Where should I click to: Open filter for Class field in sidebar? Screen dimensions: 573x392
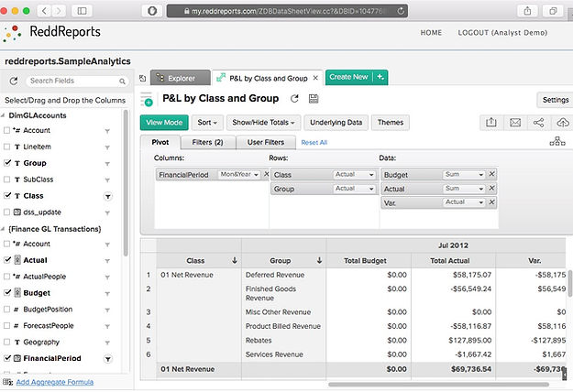pos(108,196)
